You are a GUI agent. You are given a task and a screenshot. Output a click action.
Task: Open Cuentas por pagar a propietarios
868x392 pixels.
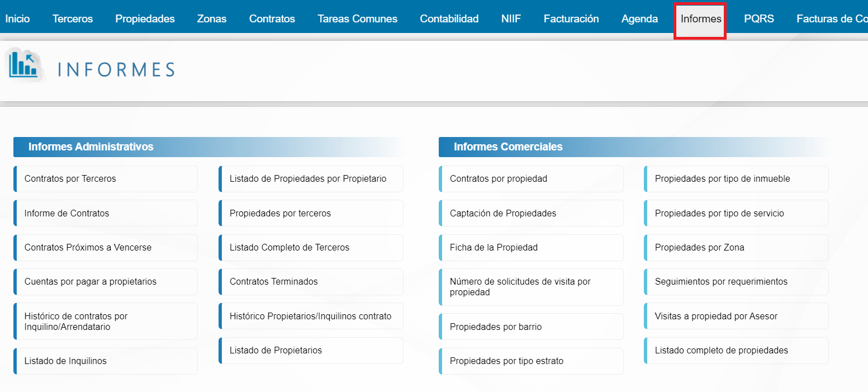[106, 282]
